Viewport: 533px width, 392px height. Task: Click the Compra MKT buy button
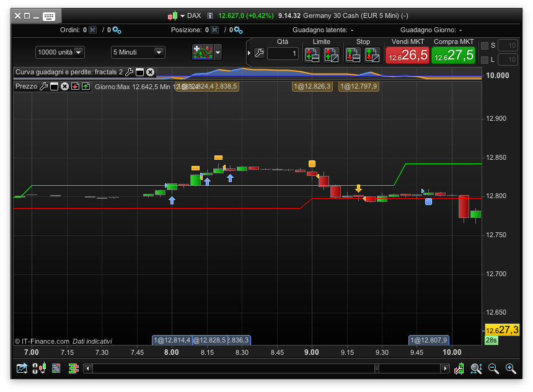pos(454,55)
